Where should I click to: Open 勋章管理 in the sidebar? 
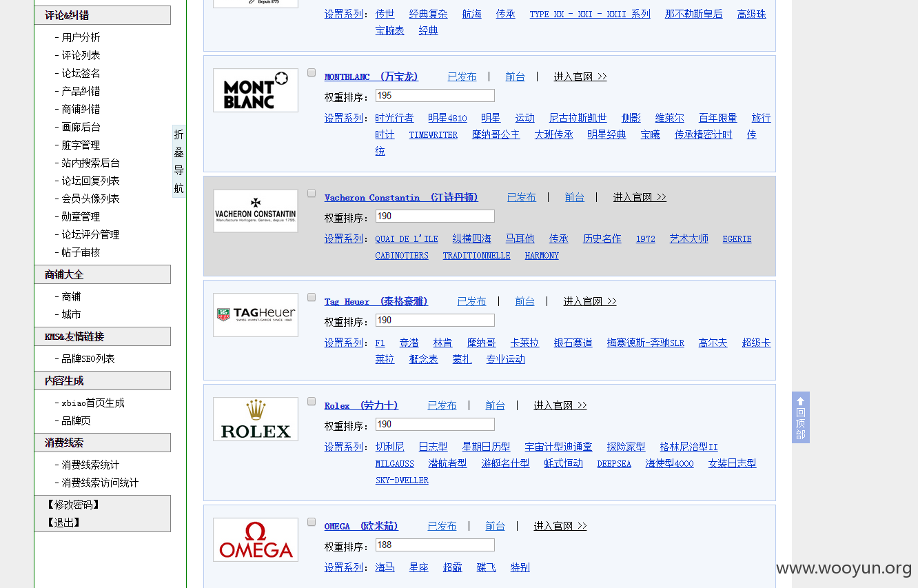click(x=81, y=216)
